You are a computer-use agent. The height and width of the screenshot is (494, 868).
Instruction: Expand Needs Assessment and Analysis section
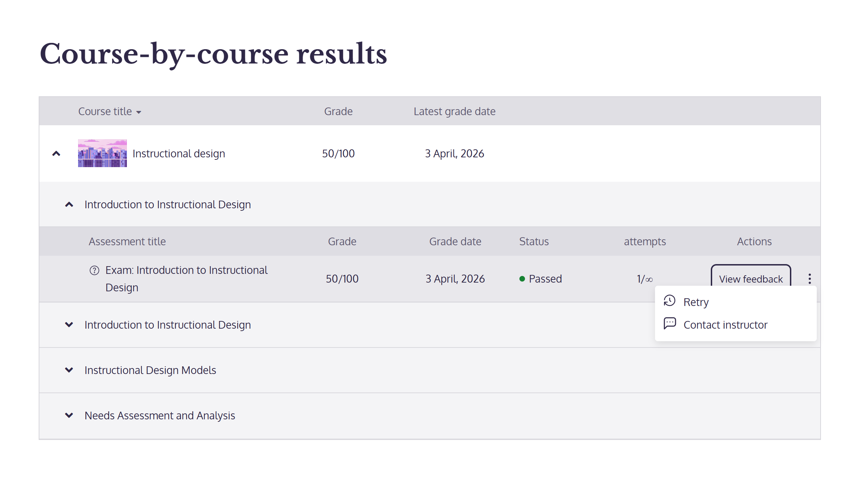point(69,416)
